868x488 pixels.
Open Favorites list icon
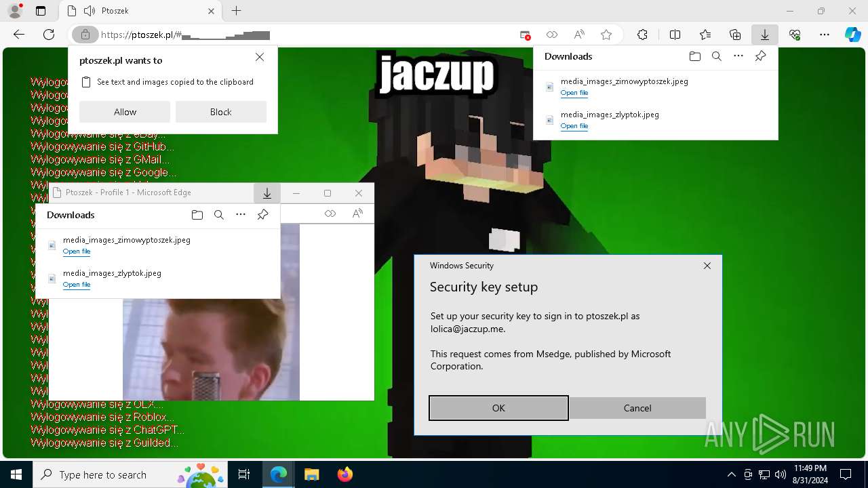(705, 35)
